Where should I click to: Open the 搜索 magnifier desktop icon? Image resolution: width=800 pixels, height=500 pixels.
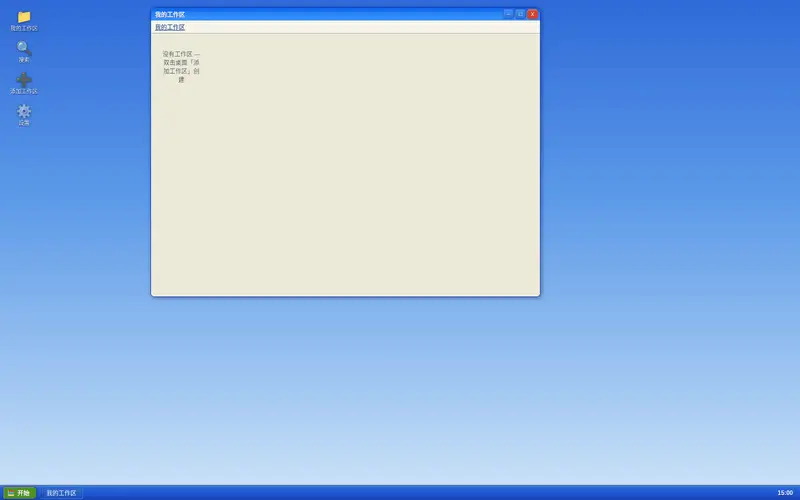pyautogui.click(x=23, y=53)
